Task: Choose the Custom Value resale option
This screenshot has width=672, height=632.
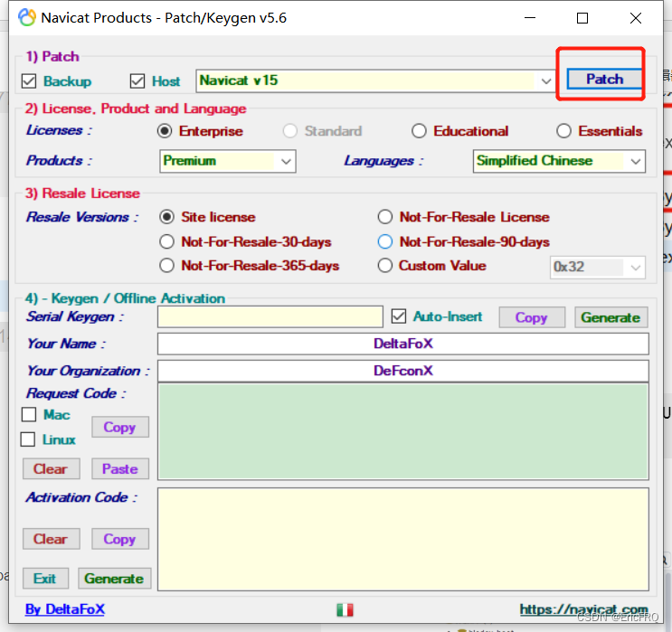Action: 385,266
